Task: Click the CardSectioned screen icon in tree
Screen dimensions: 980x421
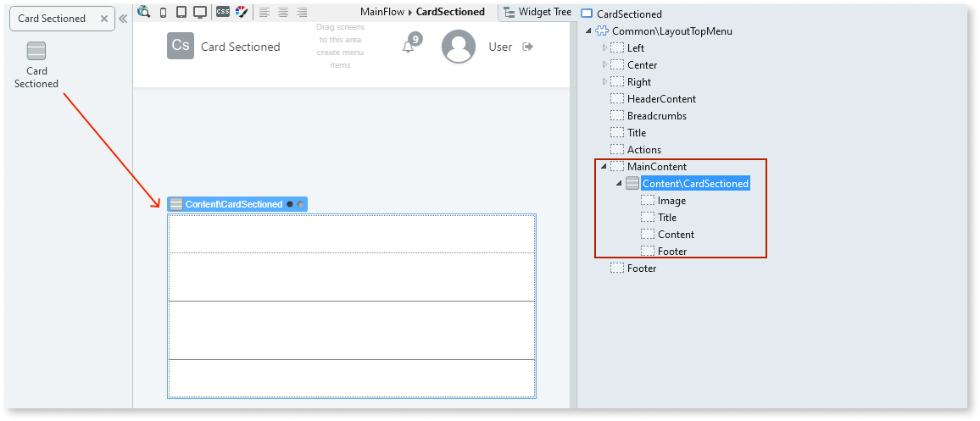Action: pyautogui.click(x=587, y=14)
